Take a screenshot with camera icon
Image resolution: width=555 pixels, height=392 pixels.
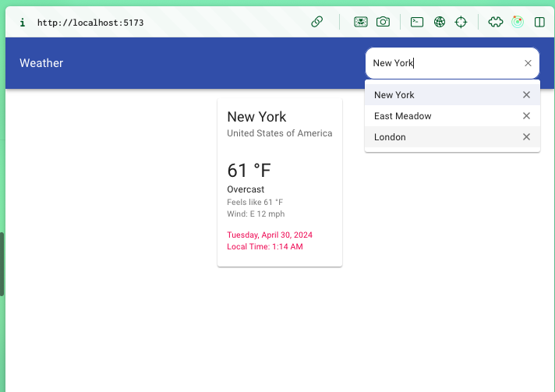[383, 22]
